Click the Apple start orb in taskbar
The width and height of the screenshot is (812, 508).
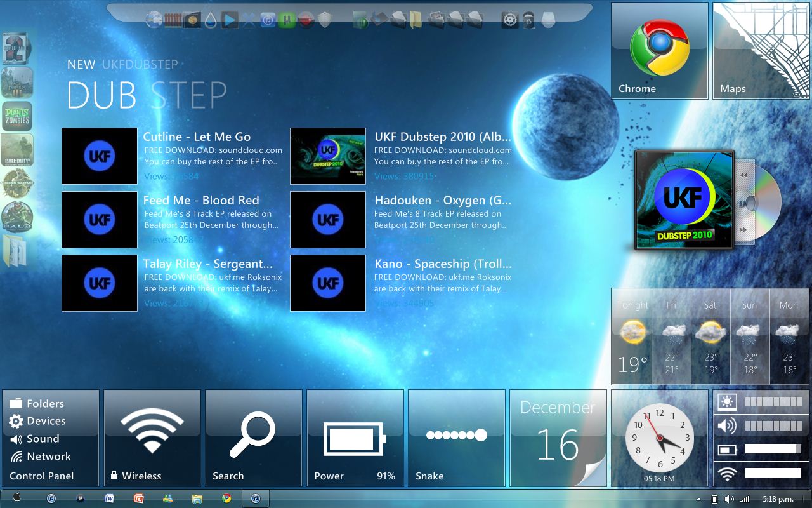click(17, 498)
